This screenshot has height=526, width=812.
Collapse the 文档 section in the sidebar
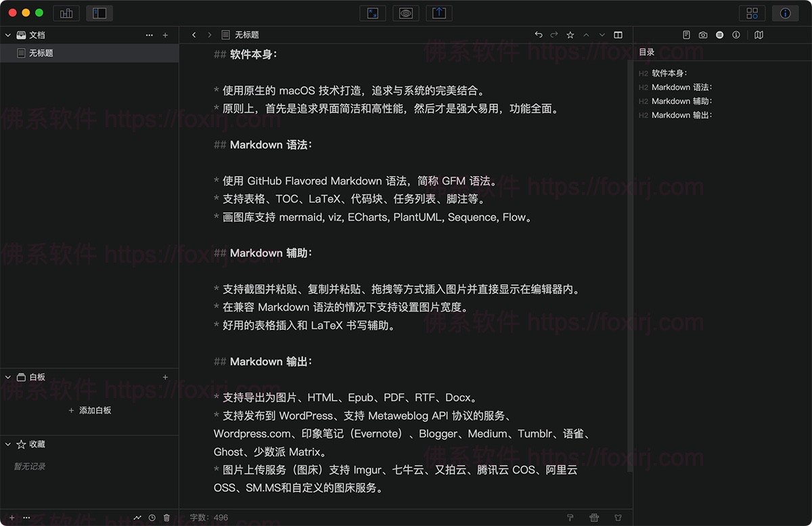click(7, 35)
